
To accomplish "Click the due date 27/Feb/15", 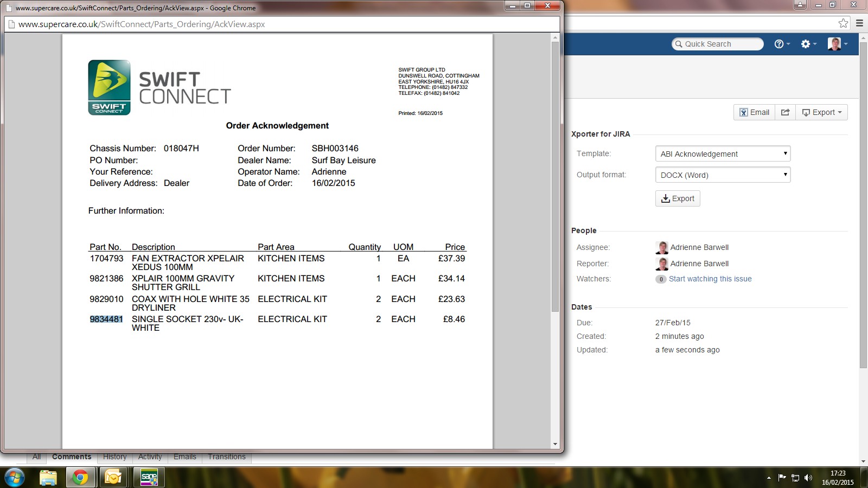I will [673, 323].
